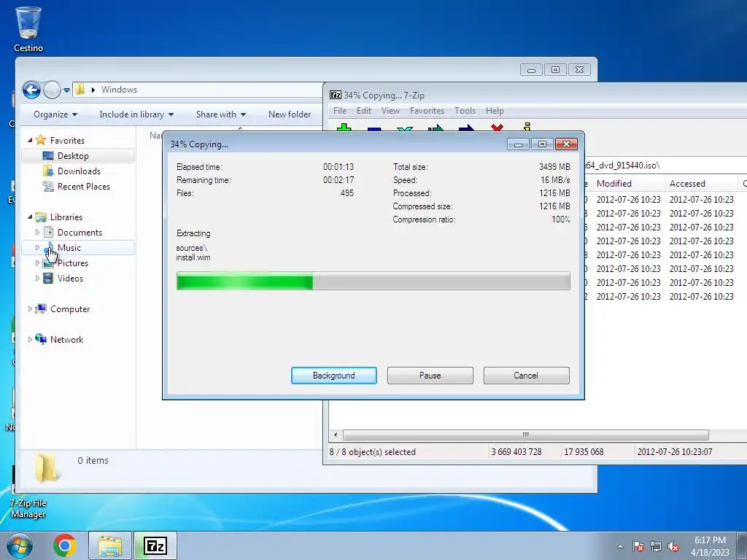
Task: Collapse the Favorites tree group
Action: pyautogui.click(x=30, y=140)
